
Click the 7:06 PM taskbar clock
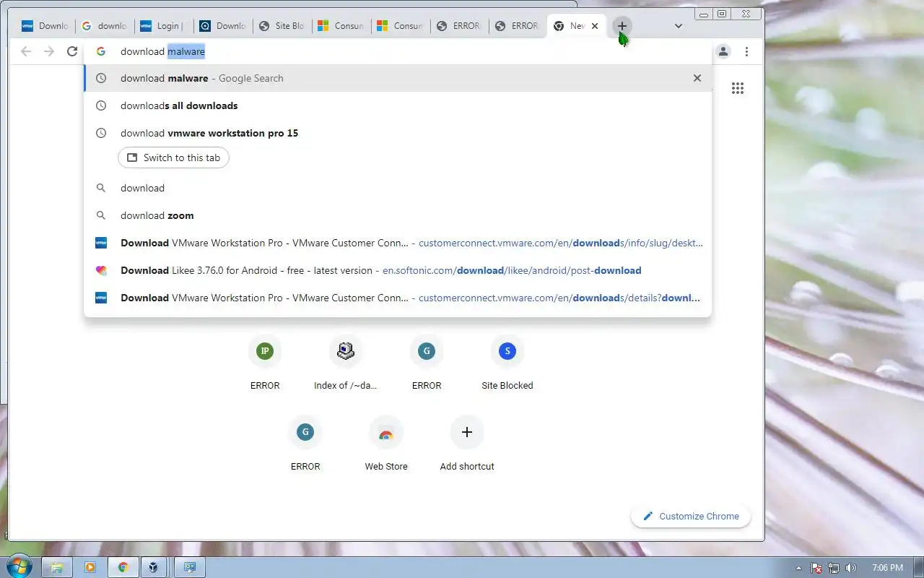click(887, 568)
